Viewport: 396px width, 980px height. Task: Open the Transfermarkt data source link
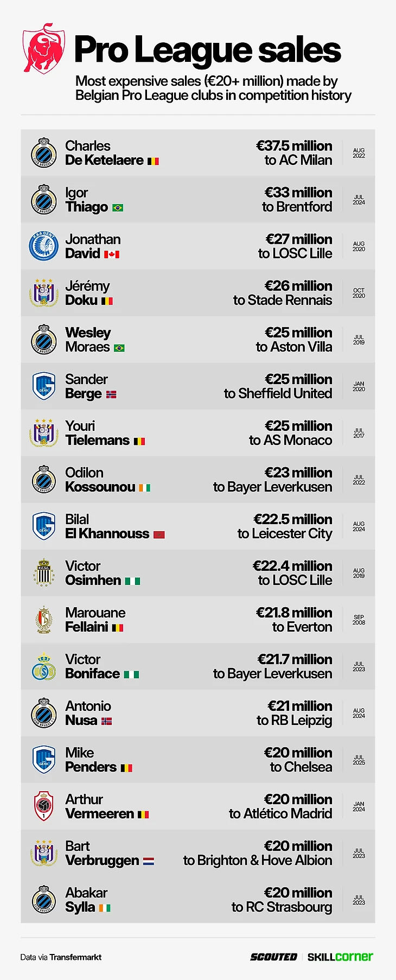coord(75,957)
